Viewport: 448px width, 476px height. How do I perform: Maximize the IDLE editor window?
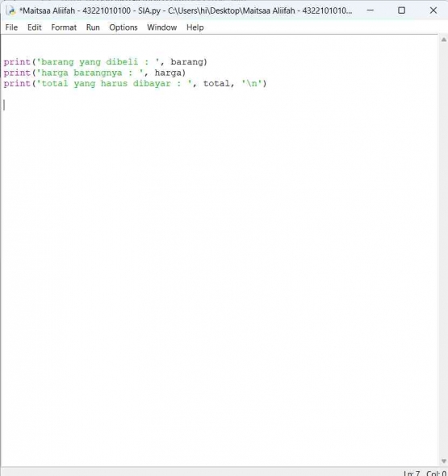pyautogui.click(x=401, y=10)
